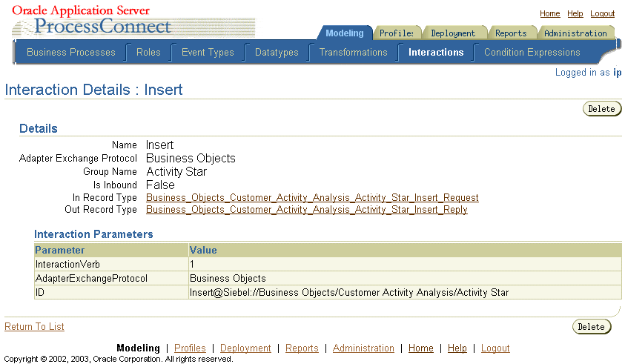Click the Insert@Siebel ID value text

pyautogui.click(x=349, y=293)
